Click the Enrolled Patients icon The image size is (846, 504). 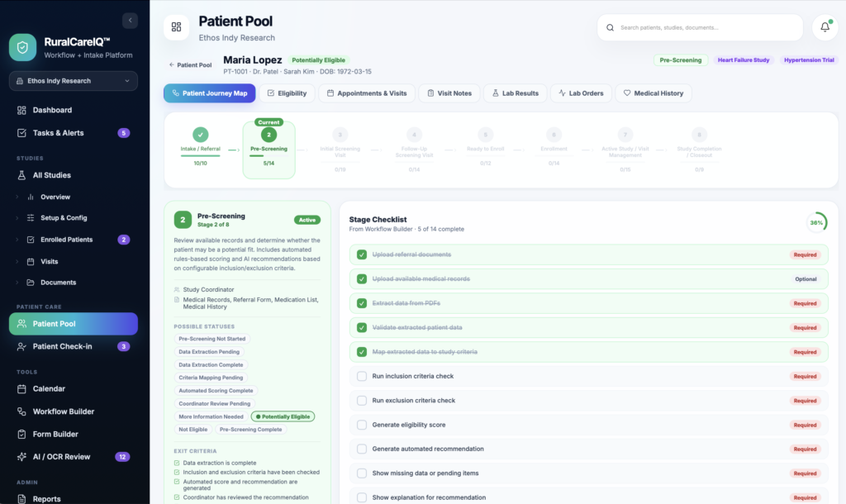pos(31,240)
